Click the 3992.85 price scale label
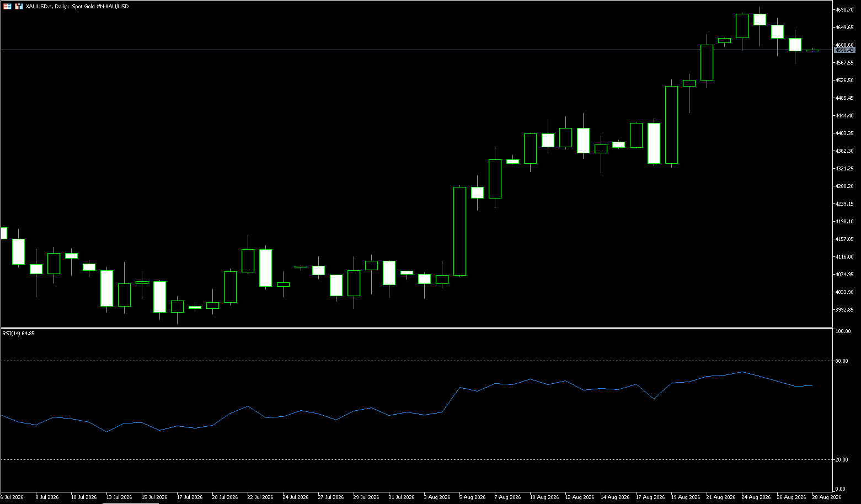Image resolution: width=861 pixels, height=504 pixels. [x=844, y=310]
